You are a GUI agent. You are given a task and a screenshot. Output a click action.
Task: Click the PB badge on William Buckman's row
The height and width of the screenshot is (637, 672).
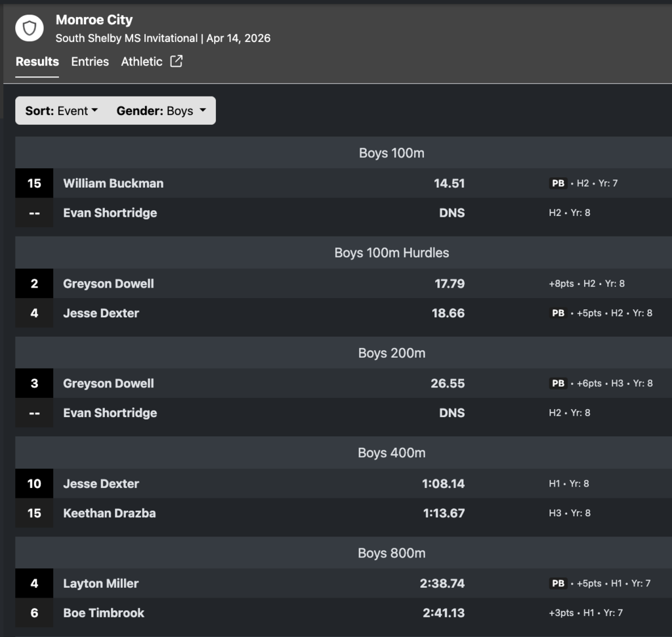(x=558, y=183)
